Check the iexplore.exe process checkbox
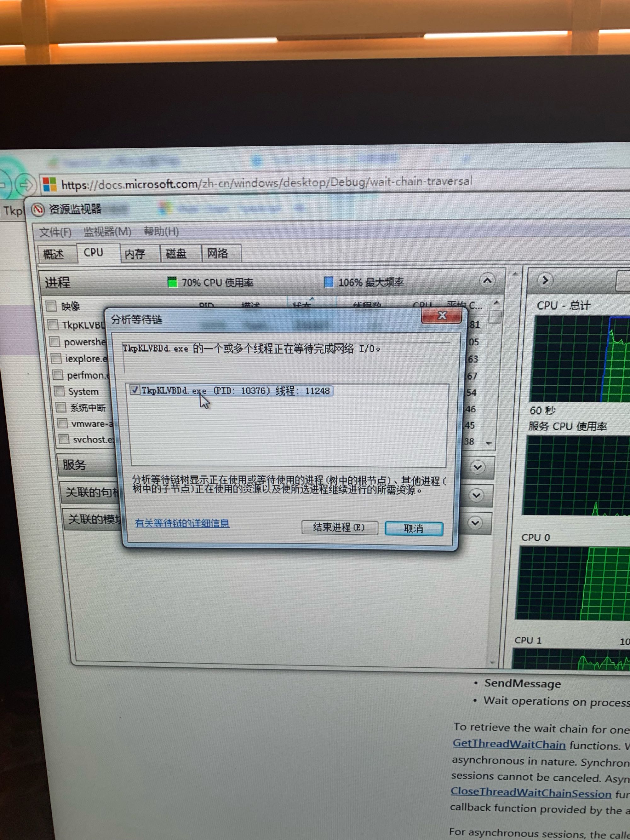Screen dimensions: 630x840 point(57,359)
